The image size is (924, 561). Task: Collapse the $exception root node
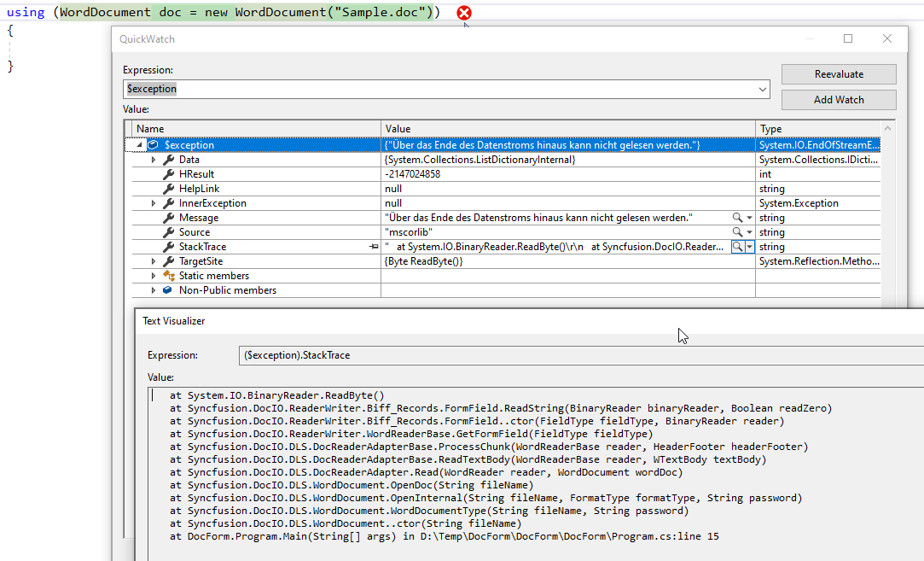click(x=140, y=145)
